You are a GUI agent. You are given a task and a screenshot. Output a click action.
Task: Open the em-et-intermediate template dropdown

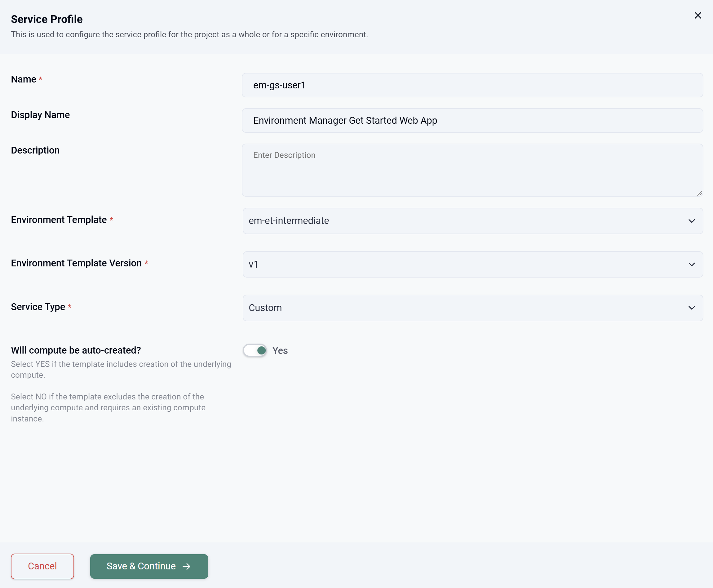pyautogui.click(x=472, y=221)
